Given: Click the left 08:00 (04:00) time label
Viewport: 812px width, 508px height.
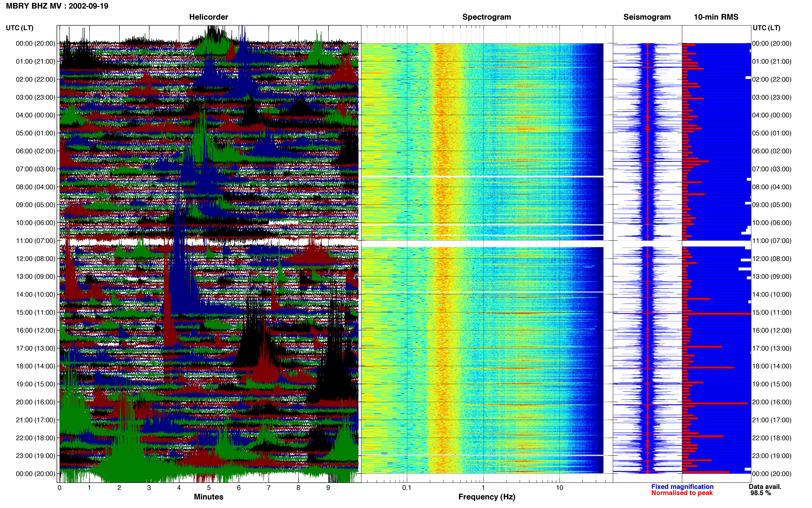Looking at the screenshot, I should point(36,187).
